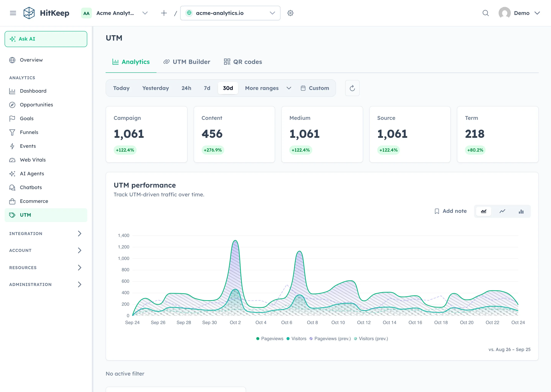The image size is (551, 392).
Task: Open Web Vitals in the sidebar
Action: click(46, 160)
